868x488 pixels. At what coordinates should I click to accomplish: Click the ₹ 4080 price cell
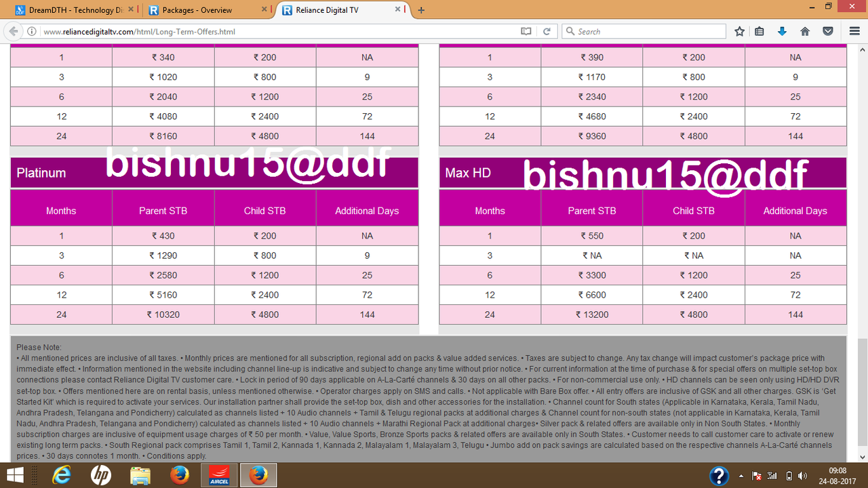163,117
